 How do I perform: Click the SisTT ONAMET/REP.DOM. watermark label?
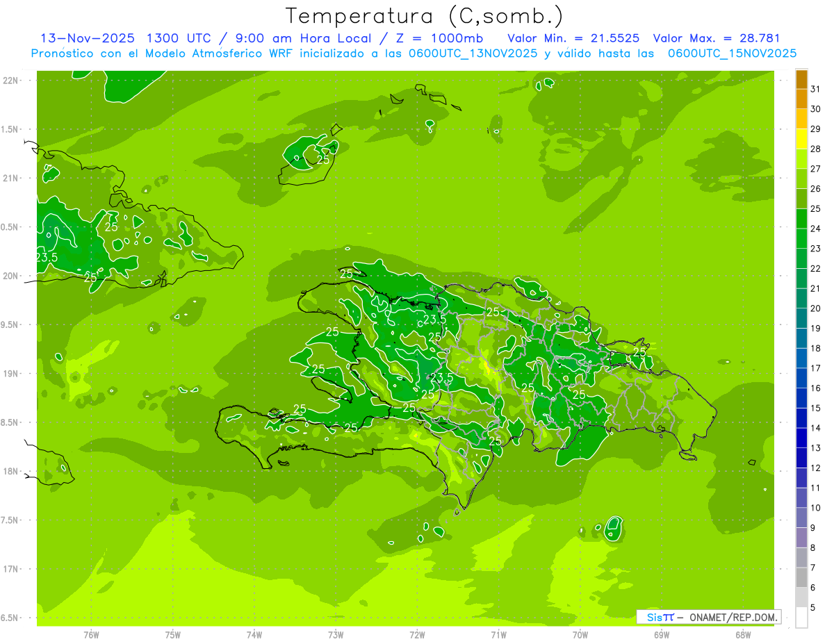coord(708,617)
